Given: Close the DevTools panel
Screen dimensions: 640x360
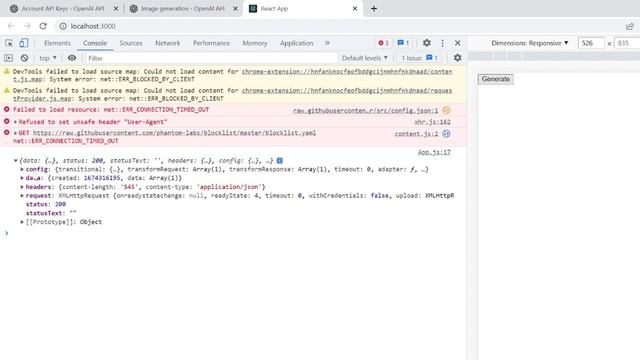Looking at the screenshot, I should (458, 43).
